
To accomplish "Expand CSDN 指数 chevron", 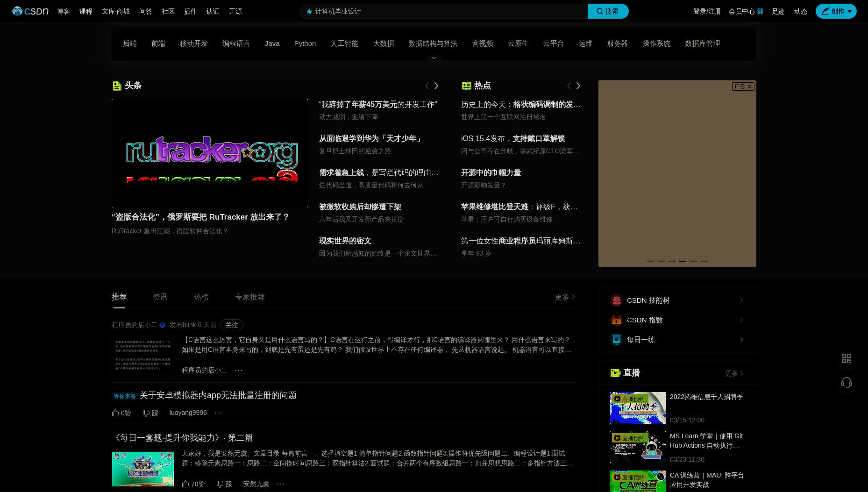I will point(741,320).
